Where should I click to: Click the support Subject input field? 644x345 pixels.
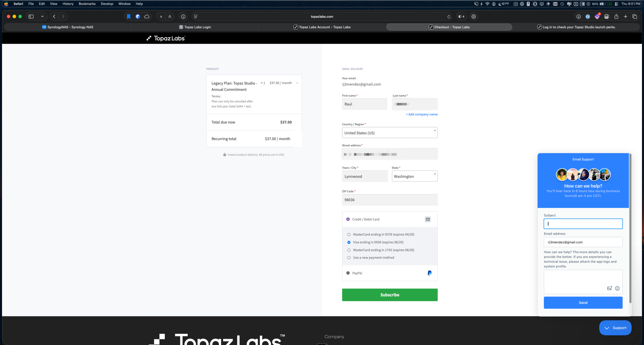(x=583, y=224)
